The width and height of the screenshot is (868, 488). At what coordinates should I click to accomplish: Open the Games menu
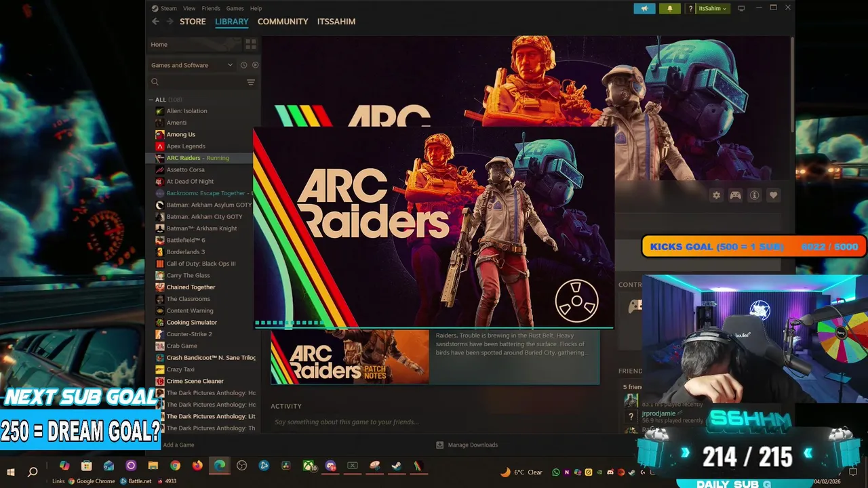[x=235, y=8]
